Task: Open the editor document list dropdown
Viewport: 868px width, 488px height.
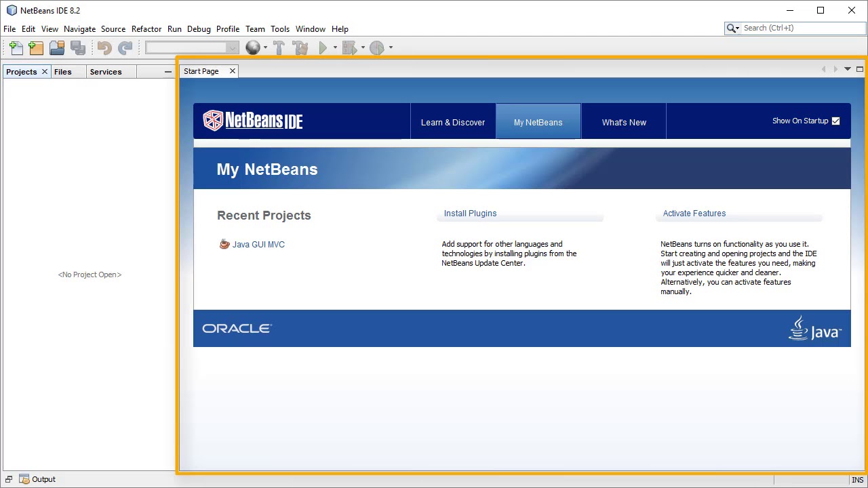Action: (x=848, y=69)
